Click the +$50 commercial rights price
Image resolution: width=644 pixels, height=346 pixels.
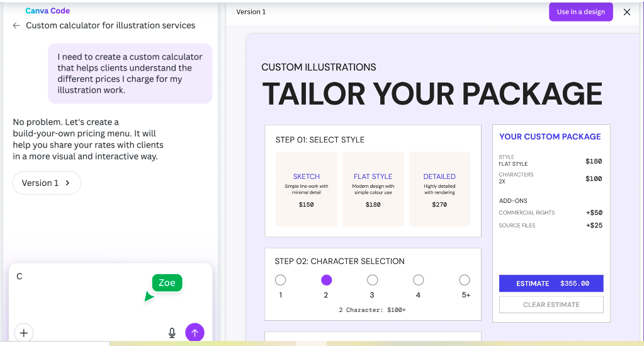click(594, 212)
